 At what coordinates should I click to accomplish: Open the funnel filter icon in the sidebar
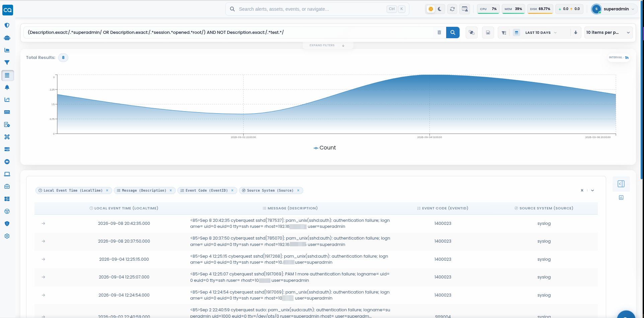[x=7, y=63]
